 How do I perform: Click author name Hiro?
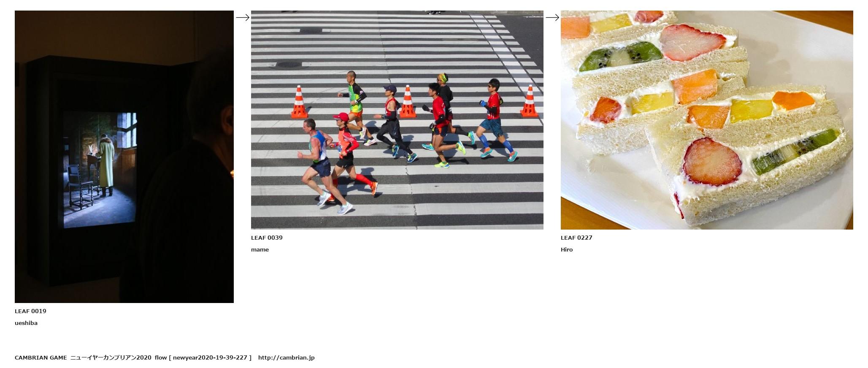point(567,249)
